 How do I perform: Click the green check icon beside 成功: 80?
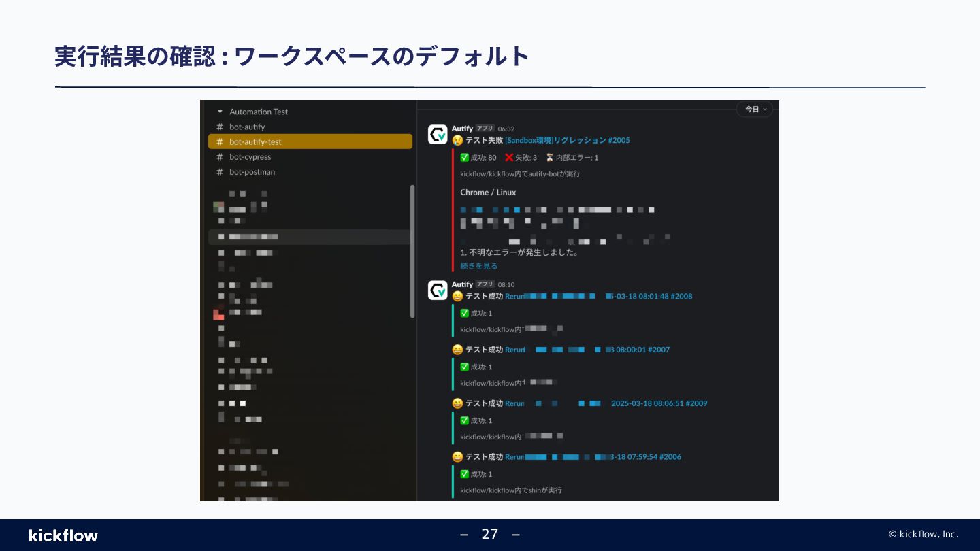[464, 157]
